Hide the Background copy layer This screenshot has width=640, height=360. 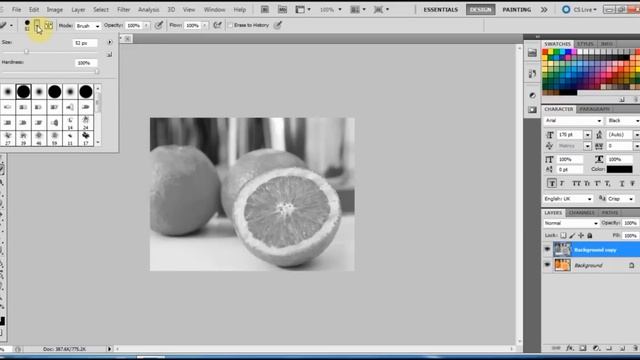(547, 249)
